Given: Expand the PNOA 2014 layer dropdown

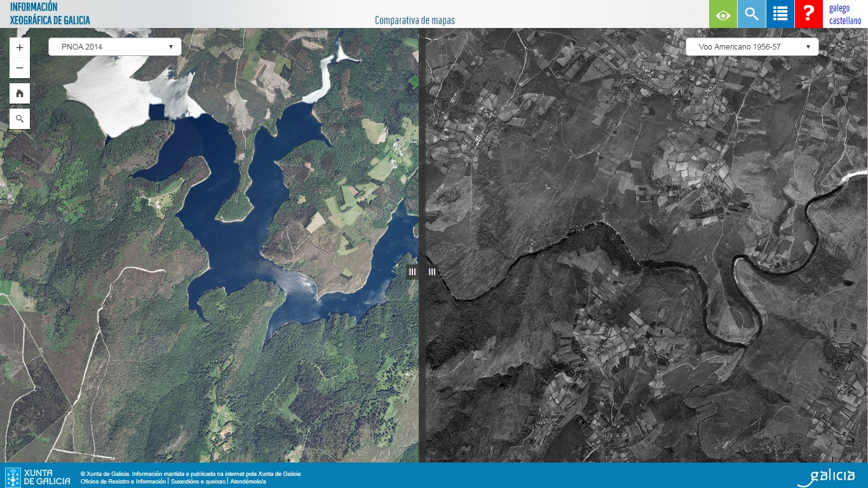Looking at the screenshot, I should coord(115,47).
